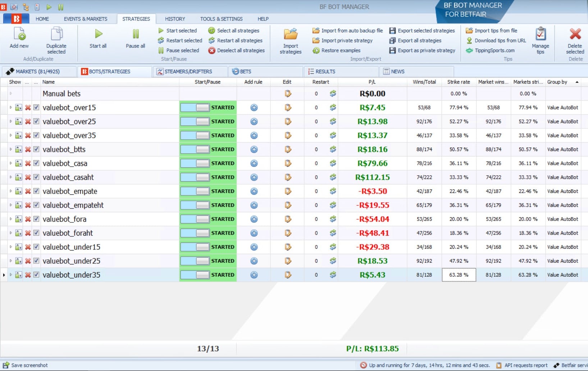
Task: Delete valuebot_foraht with red X
Action: 28,233
